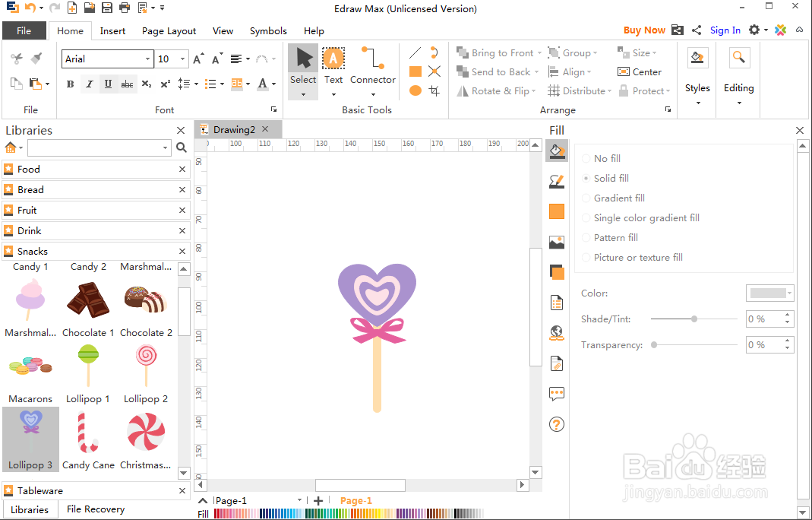Select the Solid fill radio button
The image size is (812, 520).
(586, 179)
